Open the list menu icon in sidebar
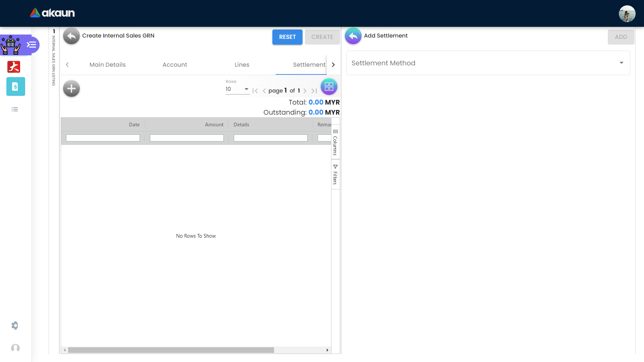Screen dimensions: 644x362 pyautogui.click(x=15, y=109)
